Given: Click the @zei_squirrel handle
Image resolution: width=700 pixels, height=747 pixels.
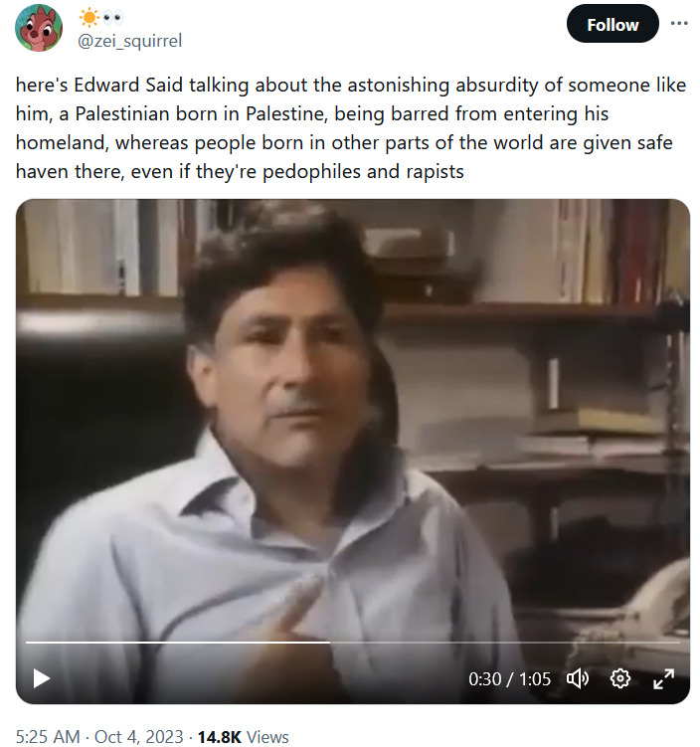Looking at the screenshot, I should (x=129, y=41).
